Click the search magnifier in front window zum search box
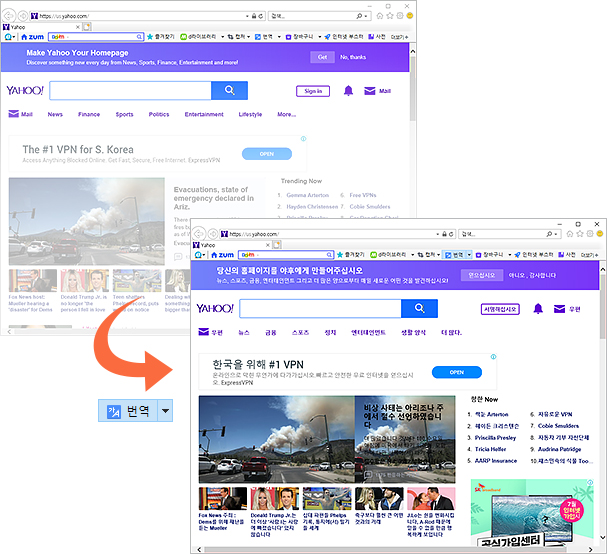Screen dimensions: 607x554 pos(329,255)
